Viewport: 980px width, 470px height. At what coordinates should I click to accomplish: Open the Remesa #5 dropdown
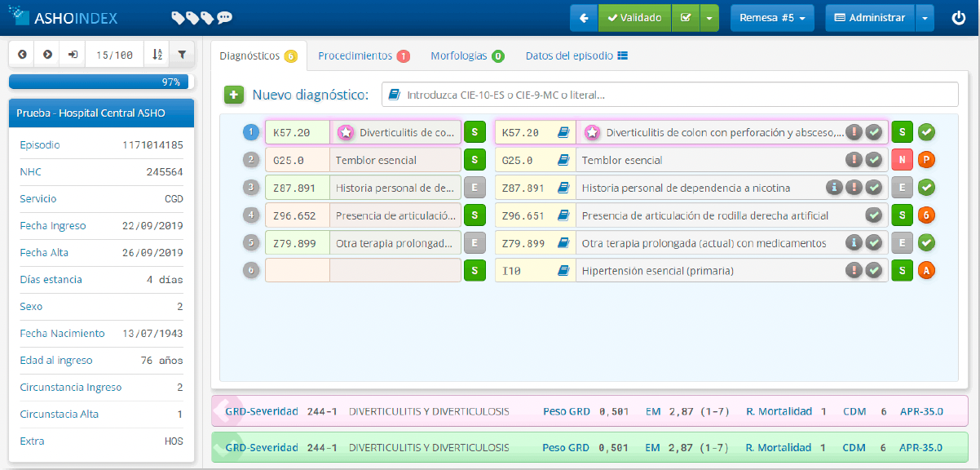pos(772,17)
